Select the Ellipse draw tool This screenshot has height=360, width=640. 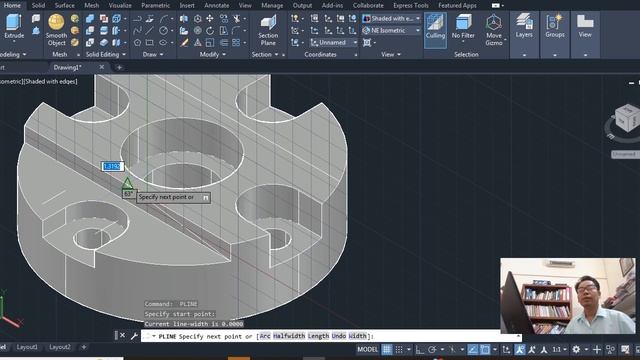[163, 42]
